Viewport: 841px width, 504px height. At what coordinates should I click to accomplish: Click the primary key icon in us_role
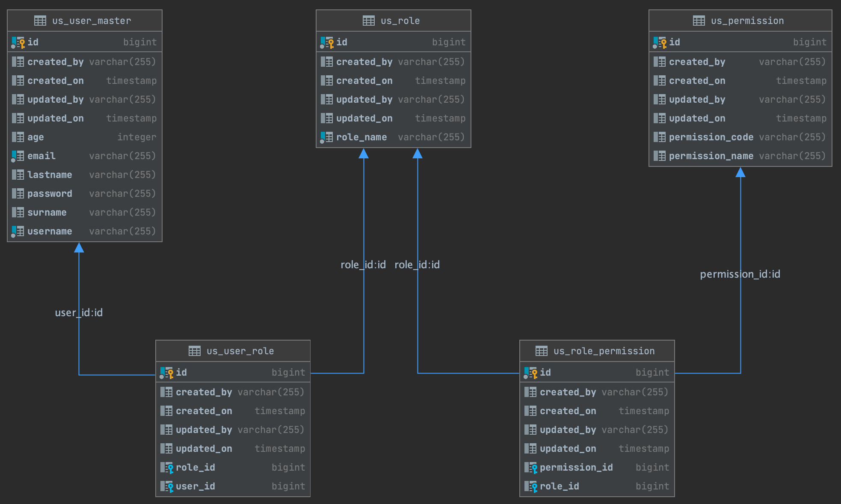(x=327, y=42)
